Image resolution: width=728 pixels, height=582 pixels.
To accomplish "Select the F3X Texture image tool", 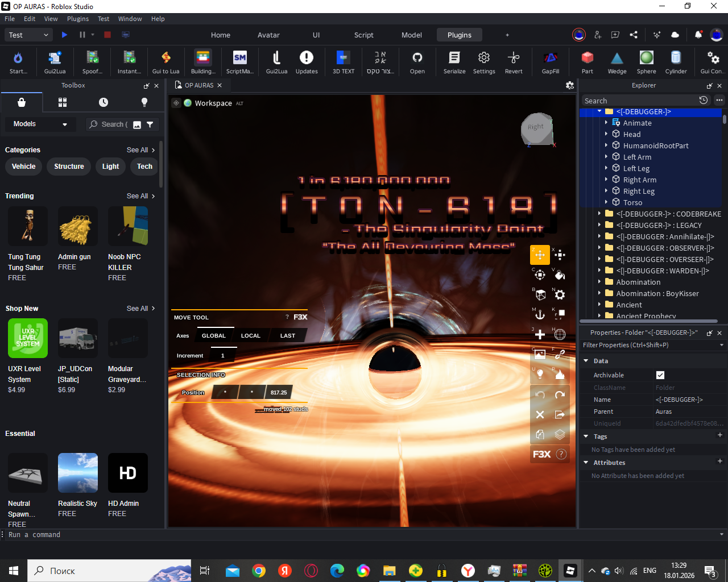I will tap(540, 354).
